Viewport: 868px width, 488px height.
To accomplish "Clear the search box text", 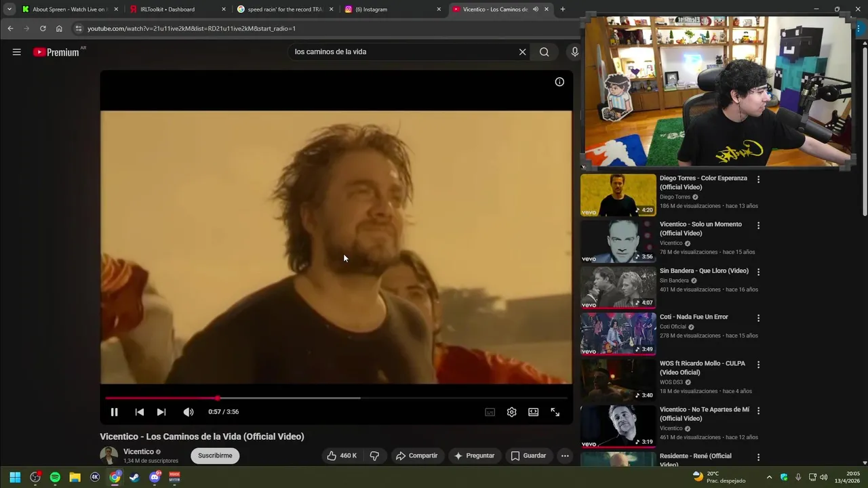I will tap(522, 52).
